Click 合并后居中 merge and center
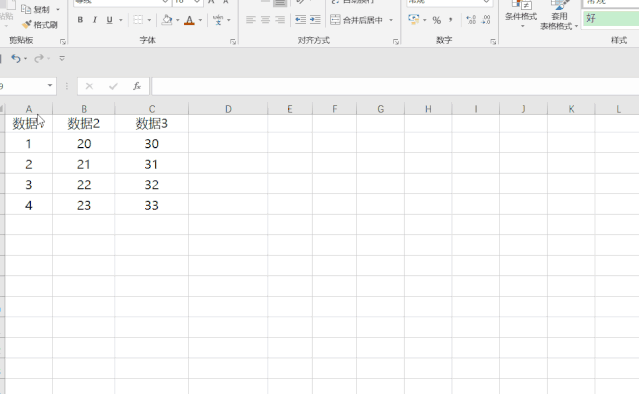 (x=357, y=20)
